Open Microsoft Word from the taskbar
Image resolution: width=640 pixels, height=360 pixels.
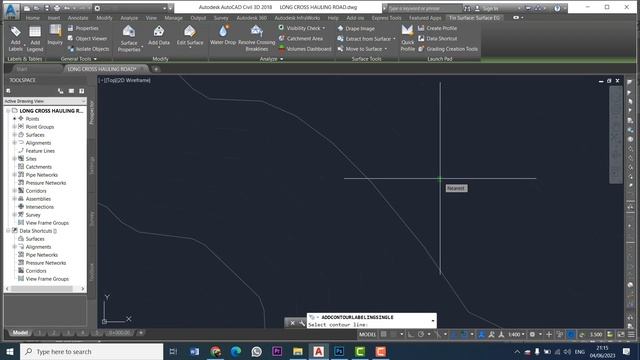coord(194,351)
